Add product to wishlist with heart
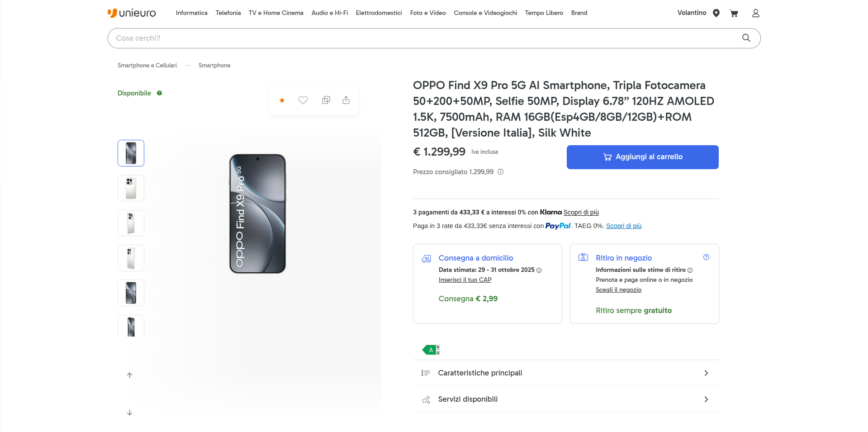The image size is (868, 432). pyautogui.click(x=303, y=100)
